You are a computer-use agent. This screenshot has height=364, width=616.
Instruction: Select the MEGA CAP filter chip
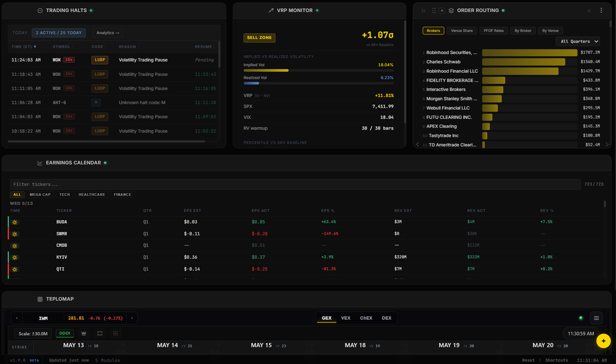click(x=40, y=195)
